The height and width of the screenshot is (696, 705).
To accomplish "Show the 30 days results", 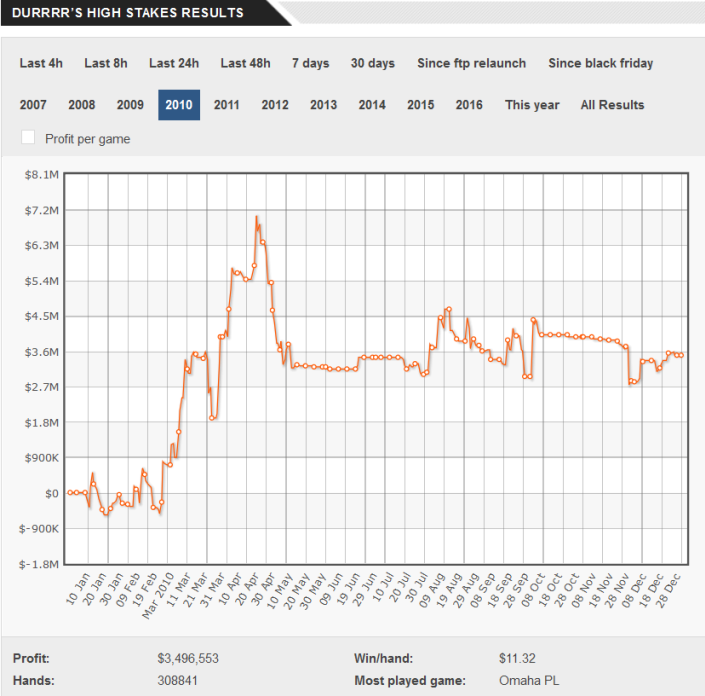I will coord(372,63).
